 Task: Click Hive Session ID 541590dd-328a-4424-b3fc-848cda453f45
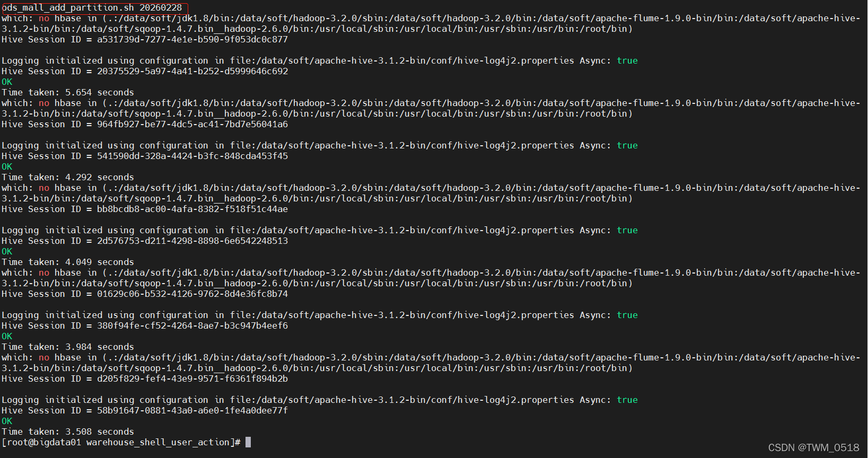(x=145, y=156)
